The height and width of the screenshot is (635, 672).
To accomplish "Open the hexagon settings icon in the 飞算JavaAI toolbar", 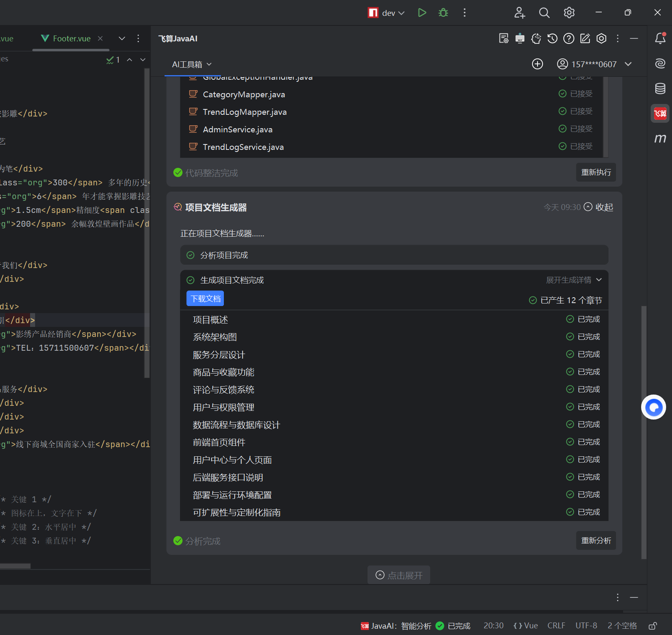I will pyautogui.click(x=601, y=38).
